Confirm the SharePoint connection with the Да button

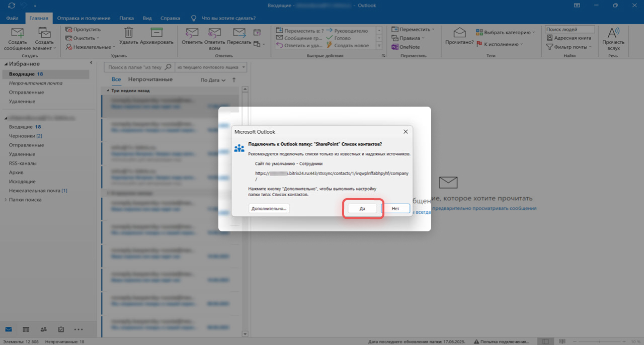(x=362, y=208)
